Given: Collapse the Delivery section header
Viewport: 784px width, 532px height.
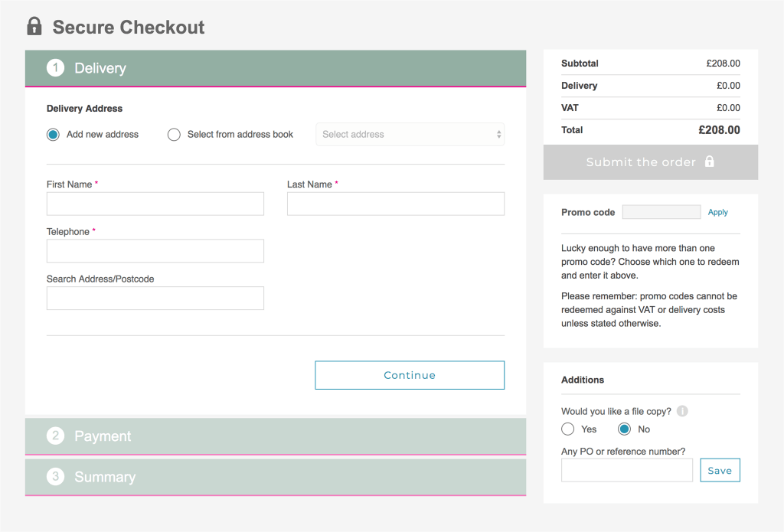Looking at the screenshot, I should click(x=276, y=68).
